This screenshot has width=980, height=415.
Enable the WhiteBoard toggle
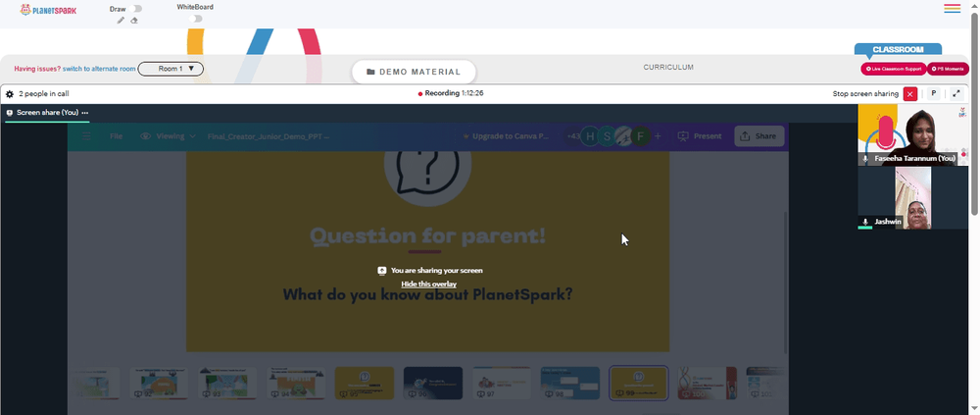pos(196,19)
